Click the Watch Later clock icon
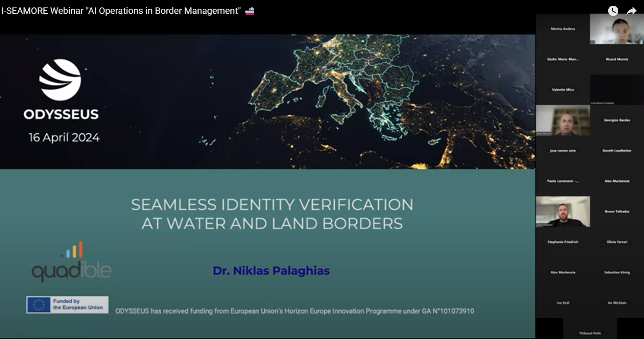Viewport: 644px width, 339px height. click(x=613, y=11)
